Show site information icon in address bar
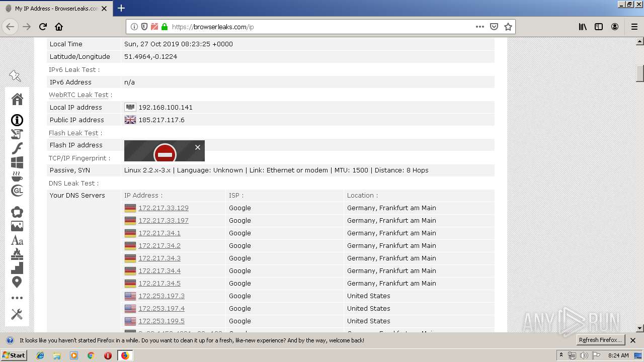This screenshot has height=362, width=644. coord(134,27)
